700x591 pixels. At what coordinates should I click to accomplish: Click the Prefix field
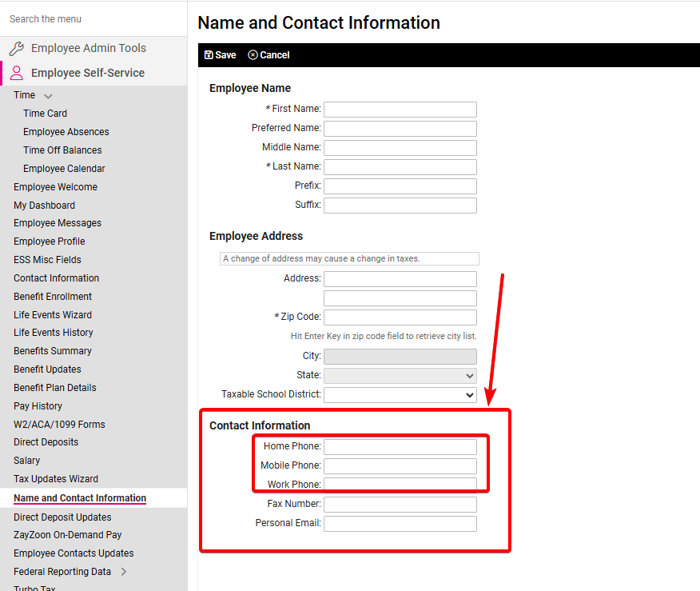tap(400, 186)
